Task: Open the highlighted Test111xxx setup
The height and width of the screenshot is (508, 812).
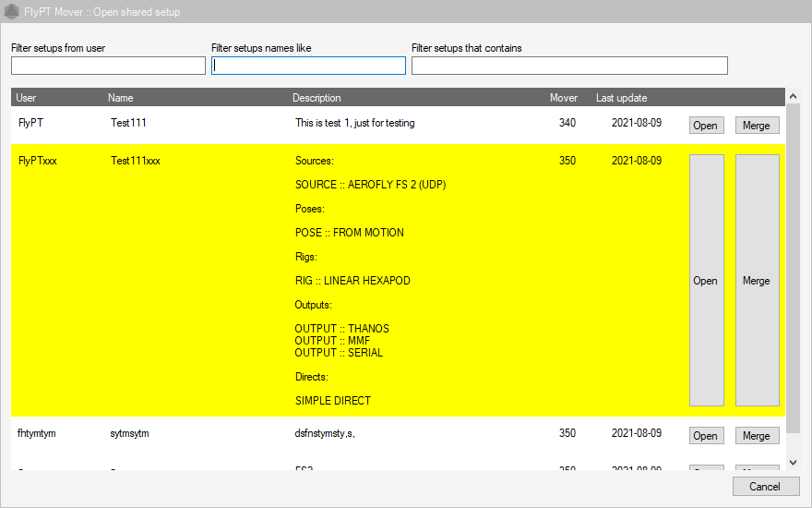Action: 706,281
